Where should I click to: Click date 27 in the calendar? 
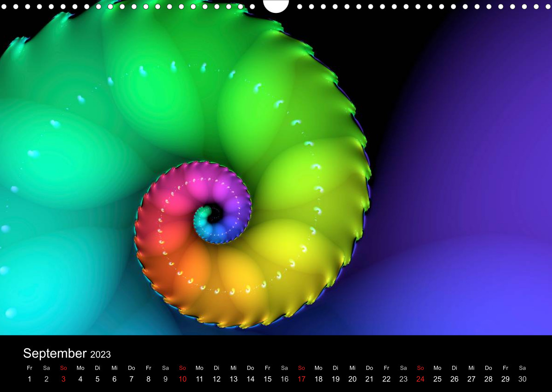click(x=471, y=379)
